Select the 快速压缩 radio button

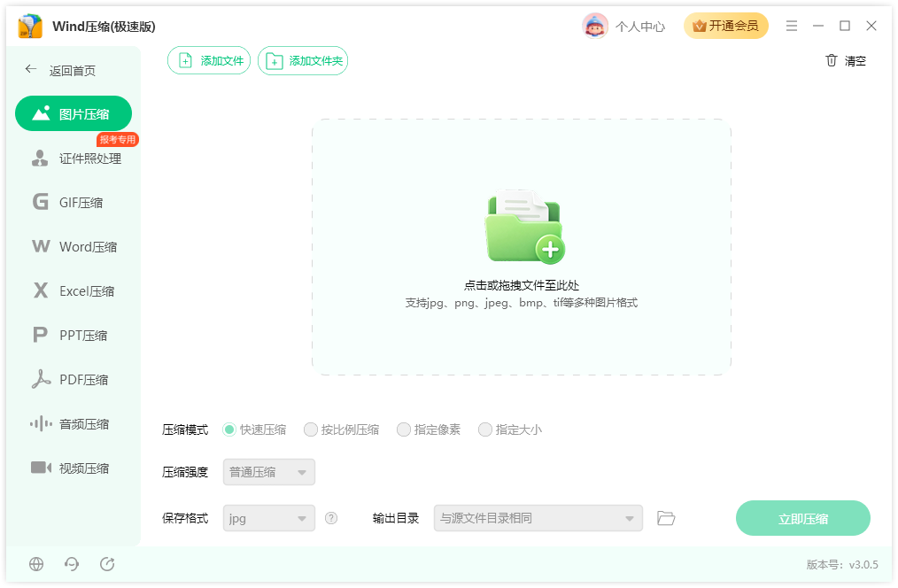[229, 429]
